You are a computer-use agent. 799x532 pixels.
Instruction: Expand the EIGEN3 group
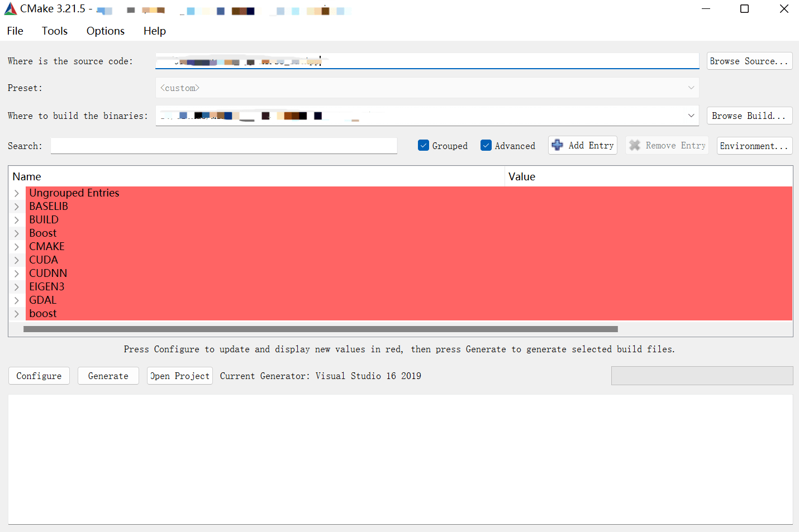coord(16,287)
